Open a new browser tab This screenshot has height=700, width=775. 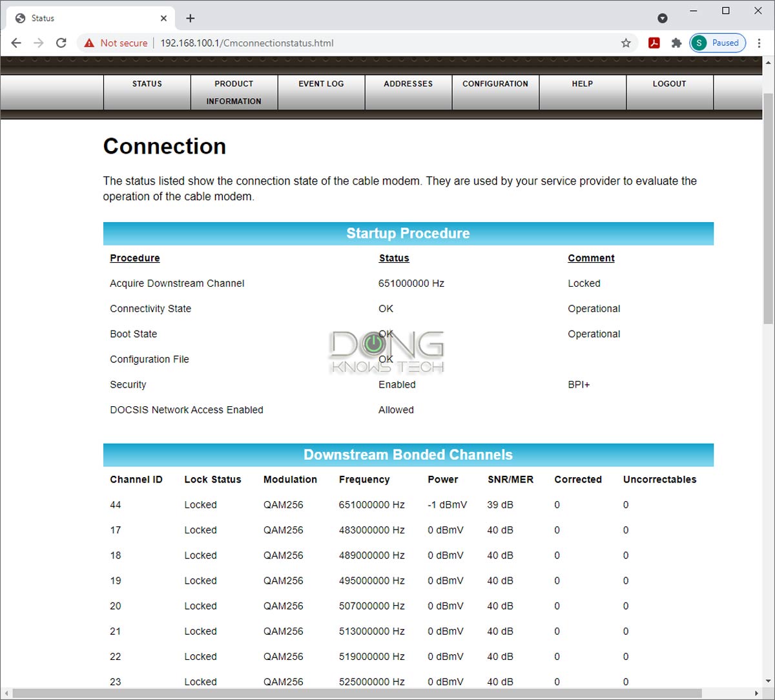(x=190, y=18)
